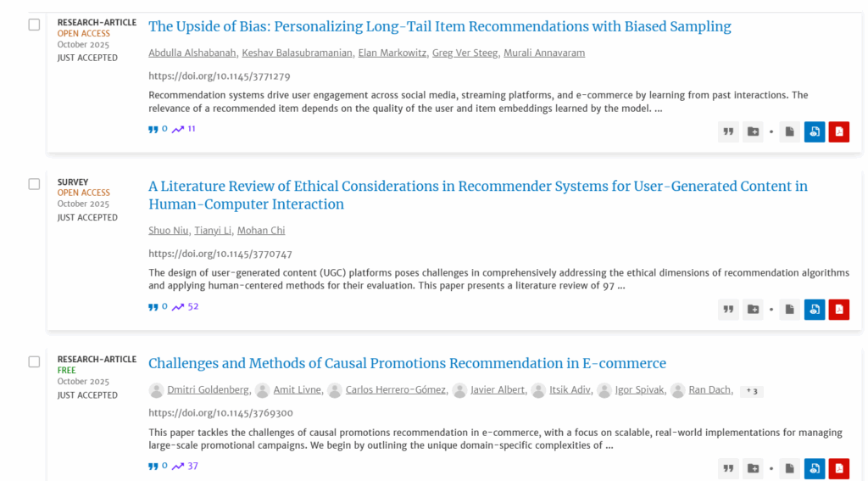This screenshot has height=481, width=868.
Task: Click Carlos Herrero-Gómez author avatar
Action: click(x=335, y=390)
